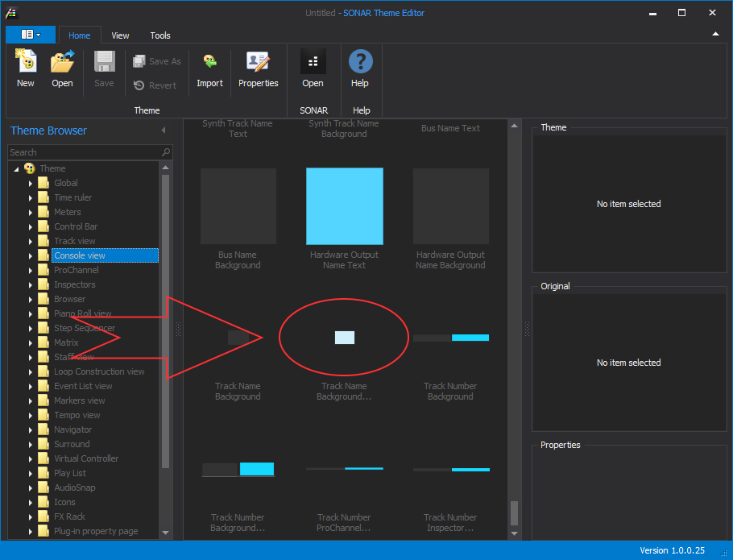Click the search magnifier icon in Theme Browser
Image resolution: width=733 pixels, height=560 pixels.
pos(166,152)
